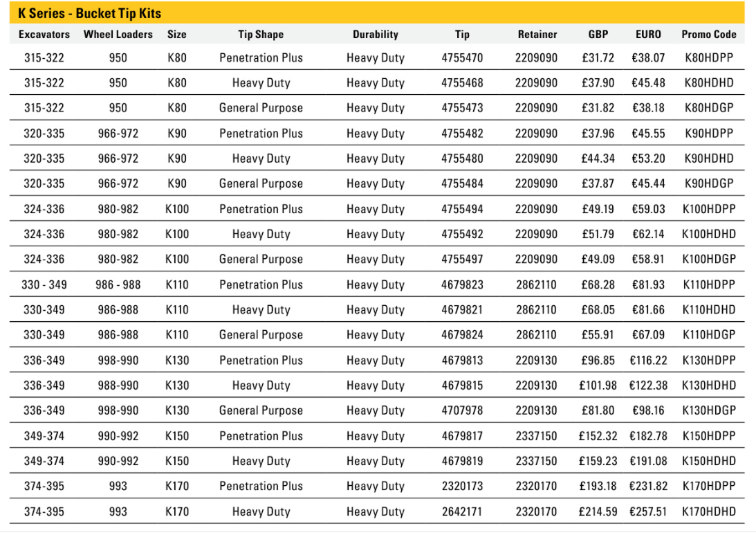Click promo code K170HDHD
This screenshot has width=756, height=535.
pos(709,512)
